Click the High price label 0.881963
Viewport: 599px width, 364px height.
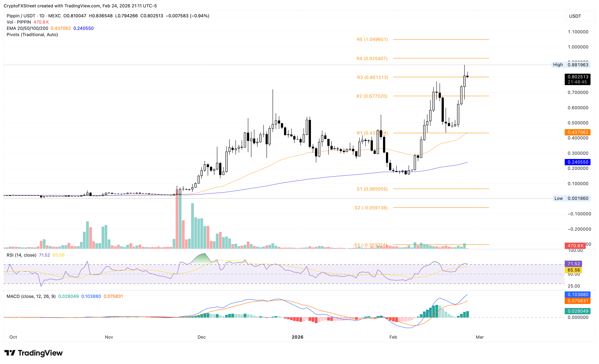[x=578, y=65]
